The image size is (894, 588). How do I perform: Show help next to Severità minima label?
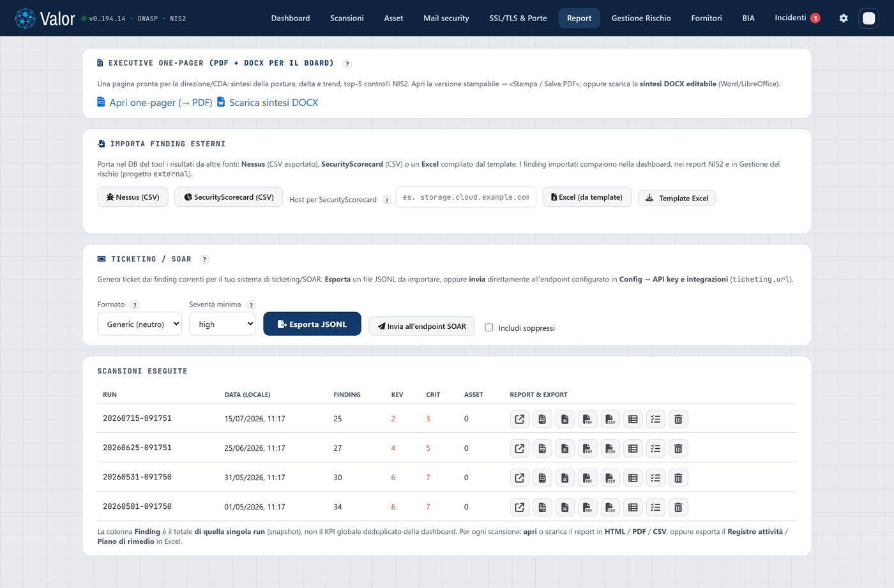click(x=251, y=305)
